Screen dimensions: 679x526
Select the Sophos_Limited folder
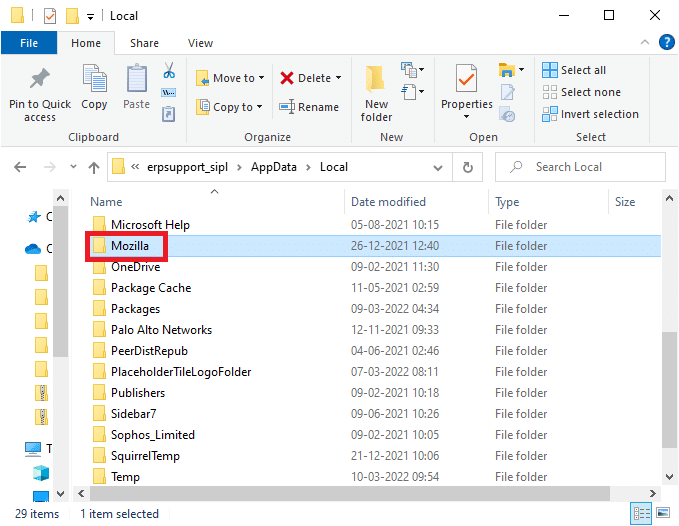tap(152, 435)
